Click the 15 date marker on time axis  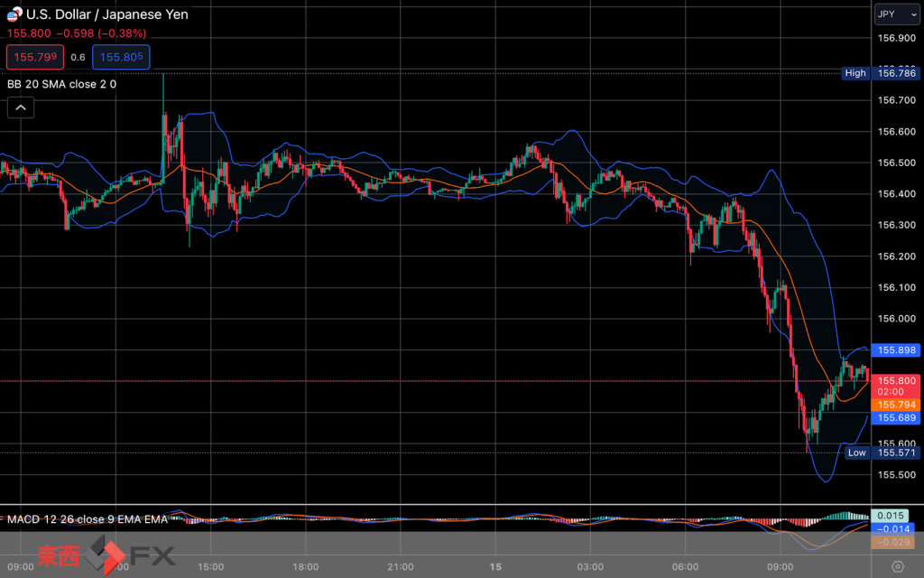494,566
